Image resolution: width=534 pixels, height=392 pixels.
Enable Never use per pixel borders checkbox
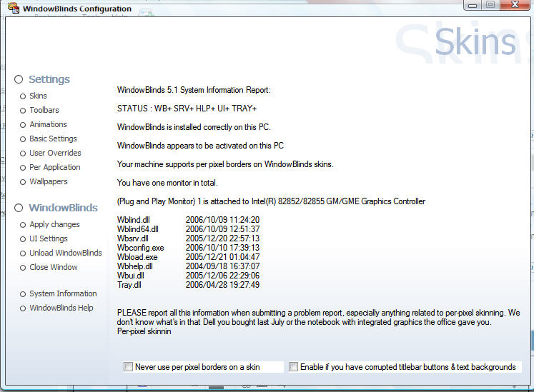(128, 367)
